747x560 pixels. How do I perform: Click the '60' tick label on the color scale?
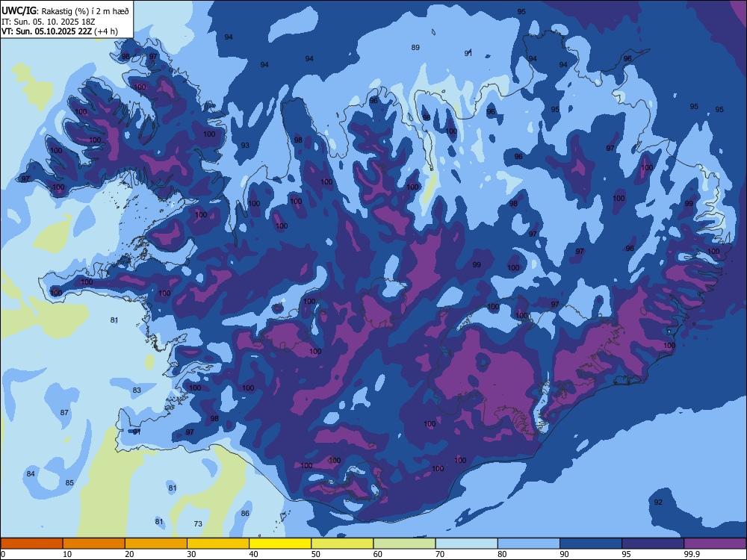coord(378,554)
